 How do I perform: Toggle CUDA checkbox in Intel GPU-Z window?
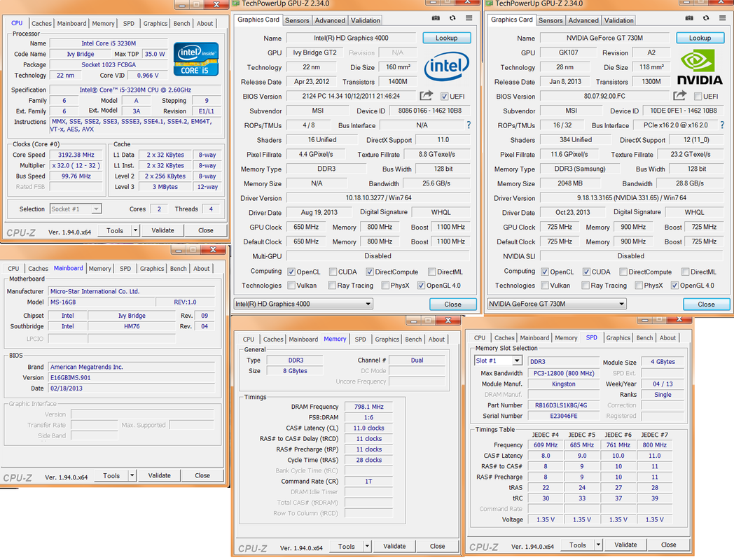tap(333, 272)
